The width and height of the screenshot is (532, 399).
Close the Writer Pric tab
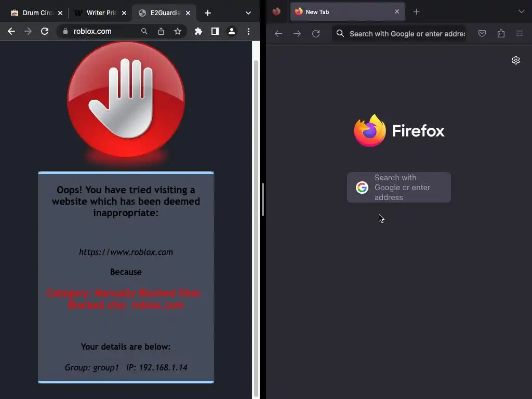(124, 13)
